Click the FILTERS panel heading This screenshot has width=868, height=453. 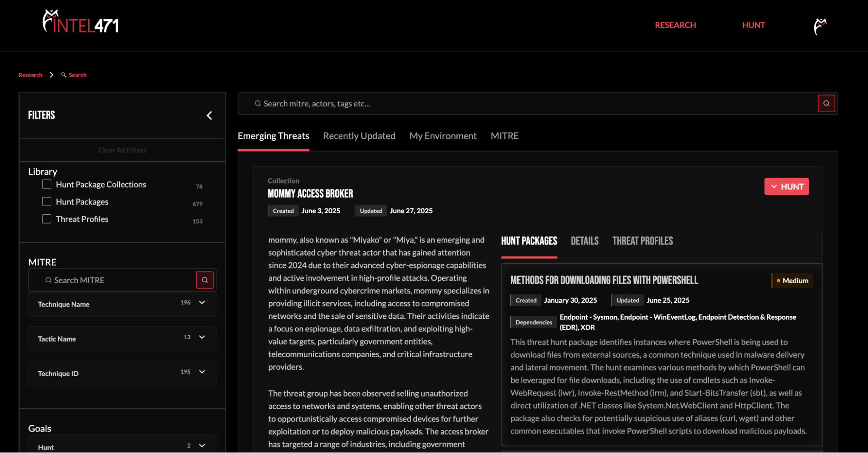(42, 115)
